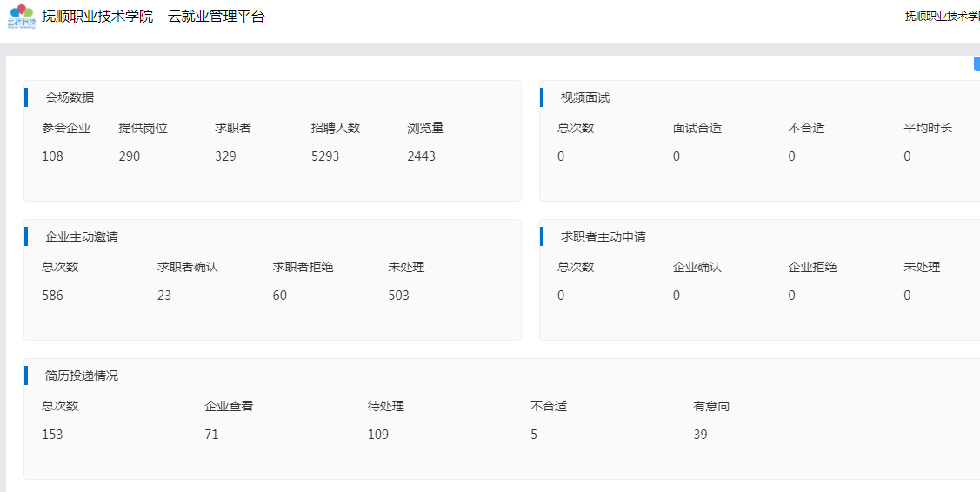Click the 求职者拒绝 count 60
The width and height of the screenshot is (980, 492).
click(x=280, y=296)
